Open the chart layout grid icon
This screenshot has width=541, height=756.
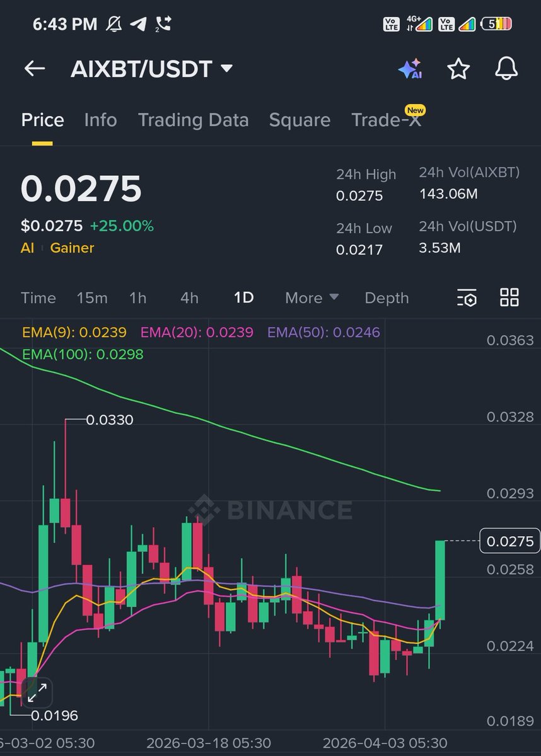coord(509,298)
